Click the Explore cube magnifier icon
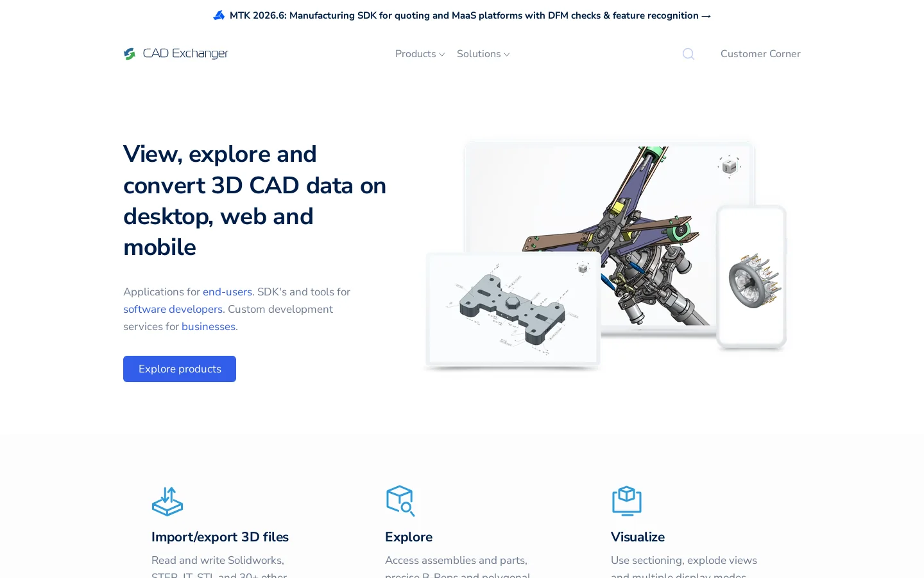Image resolution: width=924 pixels, height=578 pixels. click(x=400, y=501)
